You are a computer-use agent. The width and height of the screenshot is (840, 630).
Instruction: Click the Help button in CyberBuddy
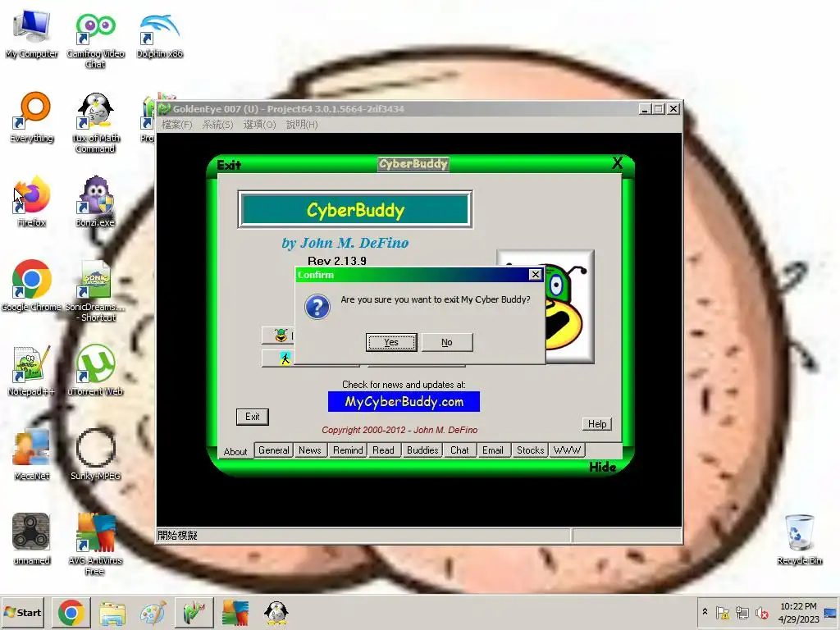point(597,424)
